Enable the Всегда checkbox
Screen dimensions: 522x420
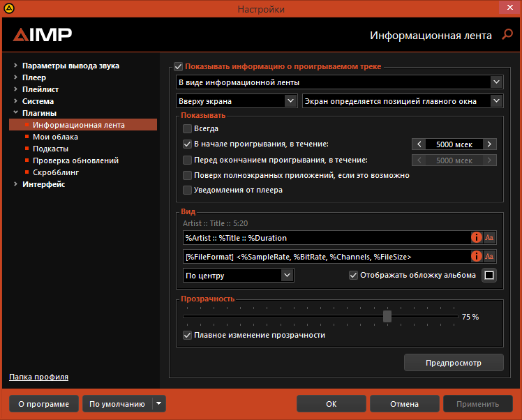187,128
